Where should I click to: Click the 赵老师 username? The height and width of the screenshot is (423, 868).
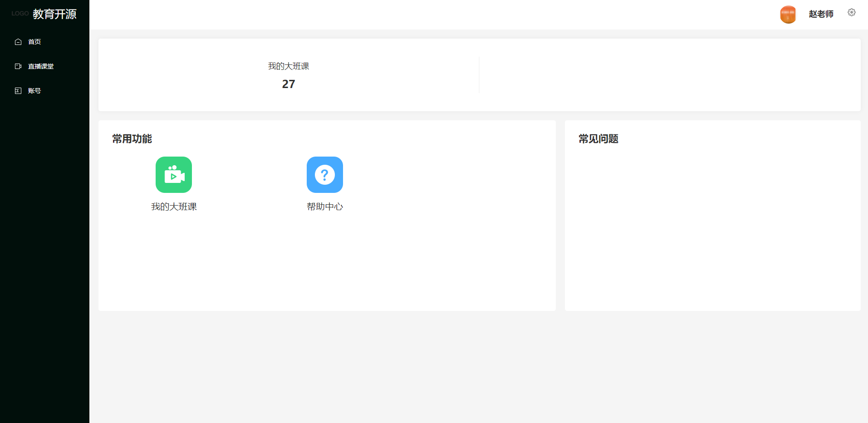pyautogui.click(x=821, y=14)
